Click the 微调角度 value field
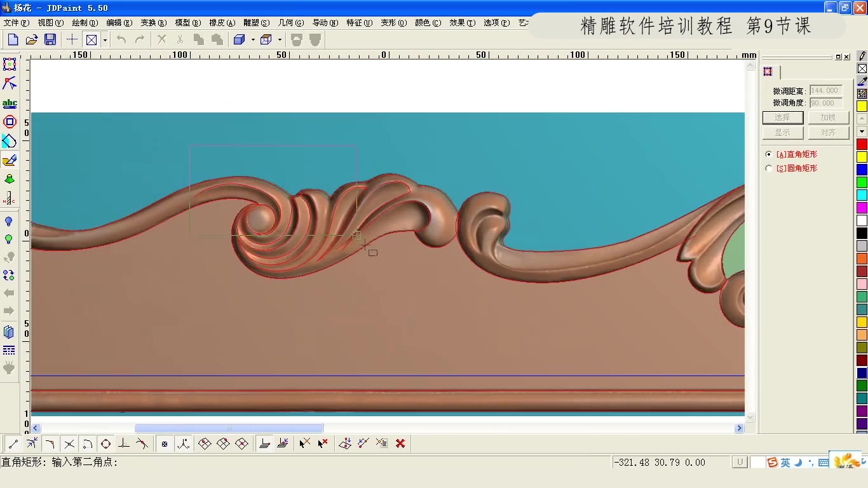 click(x=826, y=103)
